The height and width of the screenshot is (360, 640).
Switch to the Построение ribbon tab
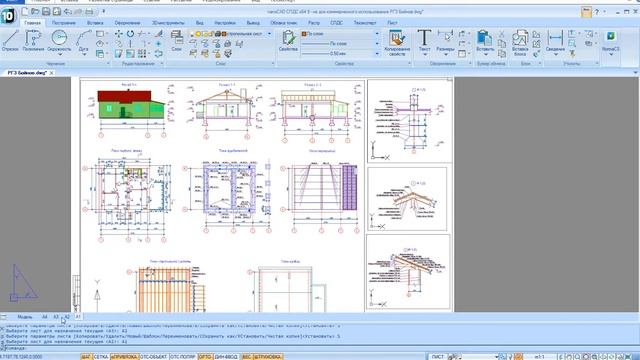click(x=64, y=23)
